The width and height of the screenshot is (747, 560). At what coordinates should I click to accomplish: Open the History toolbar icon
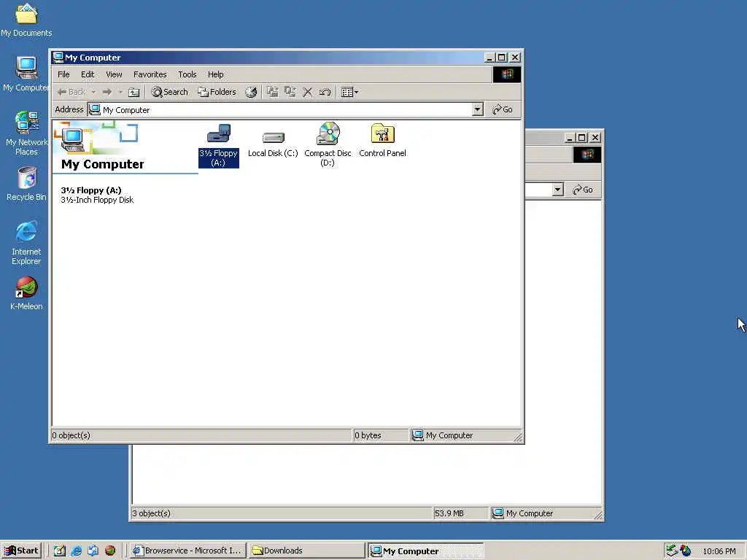coord(251,92)
